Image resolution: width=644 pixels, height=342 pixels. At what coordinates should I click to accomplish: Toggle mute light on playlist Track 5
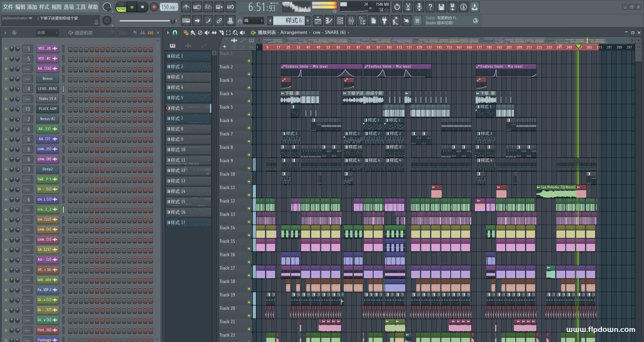pyautogui.click(x=249, y=115)
